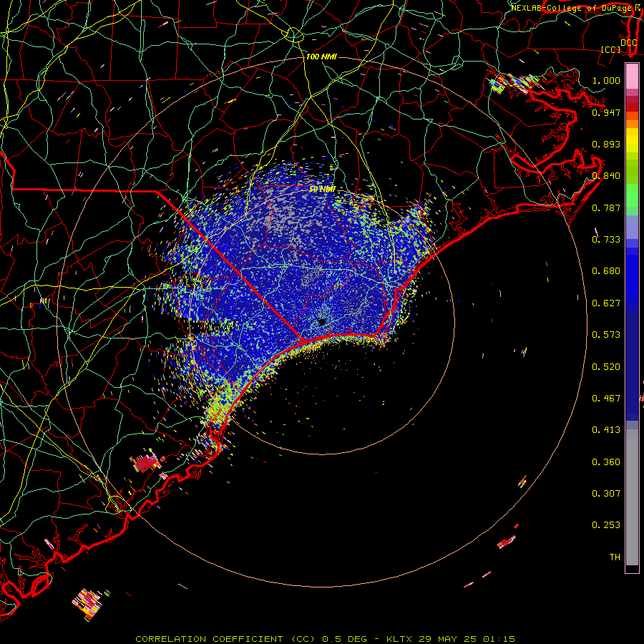Click the 50 NMI range ring label

click(323, 190)
